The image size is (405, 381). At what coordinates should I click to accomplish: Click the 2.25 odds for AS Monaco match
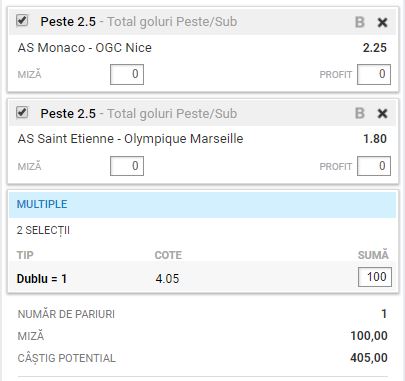coord(375,48)
